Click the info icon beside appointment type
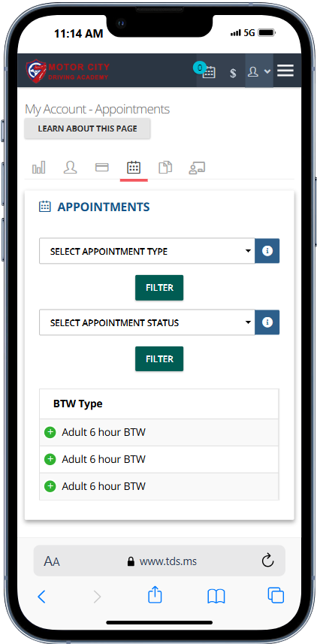This screenshot has height=644, width=317. (x=267, y=251)
